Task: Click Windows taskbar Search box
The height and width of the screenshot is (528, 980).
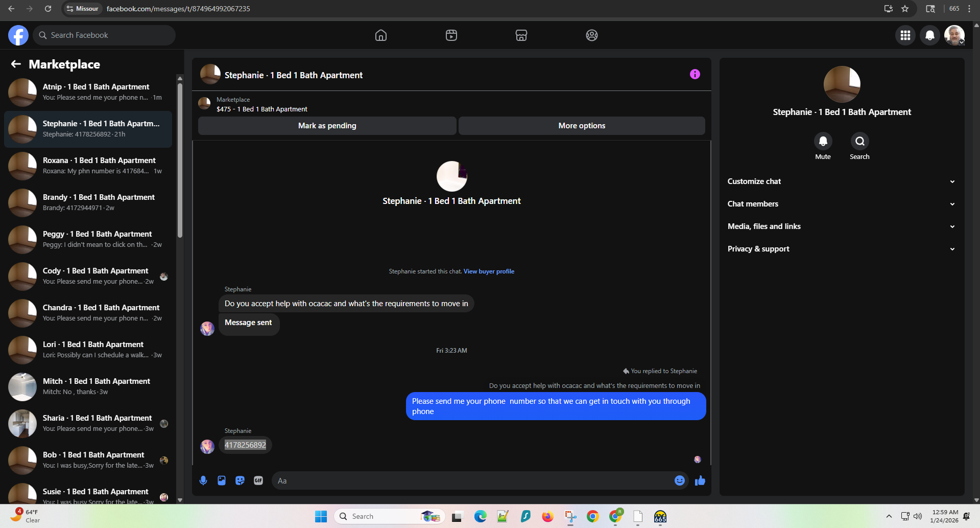Action: click(x=389, y=516)
